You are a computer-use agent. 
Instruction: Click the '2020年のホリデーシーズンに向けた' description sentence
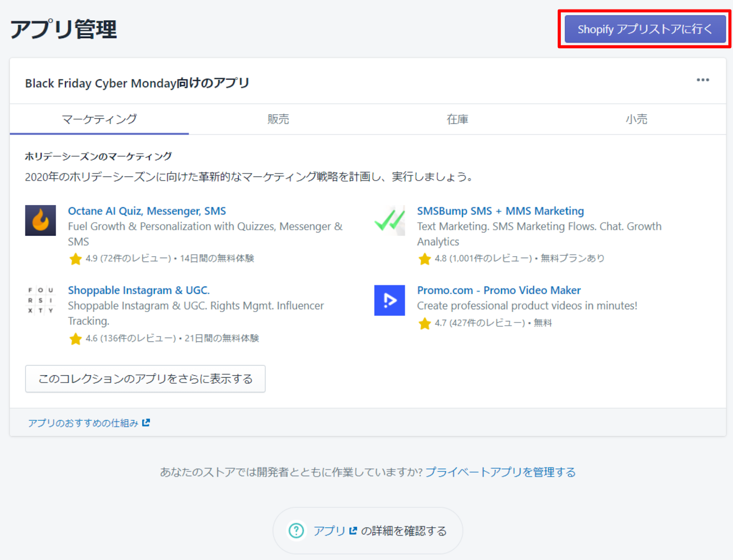coord(249,176)
